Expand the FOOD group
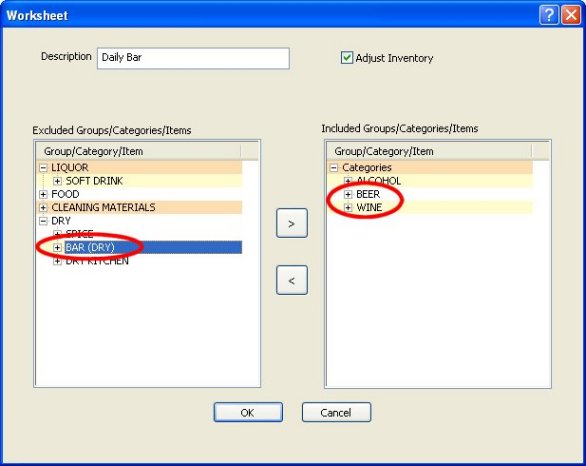Image resolution: width=586 pixels, height=466 pixels. tap(43, 194)
